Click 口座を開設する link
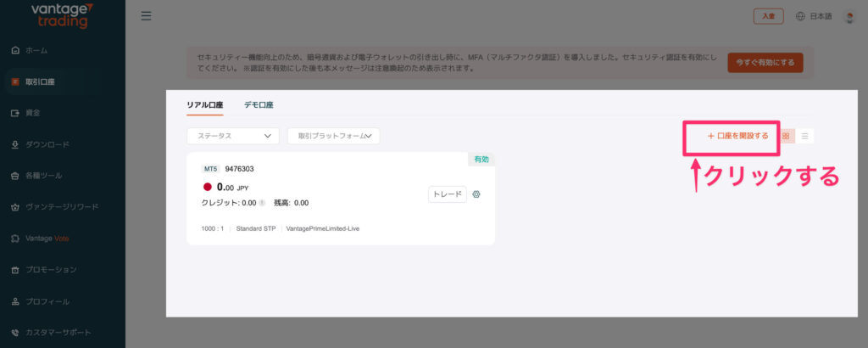The image size is (868, 348). (738, 136)
